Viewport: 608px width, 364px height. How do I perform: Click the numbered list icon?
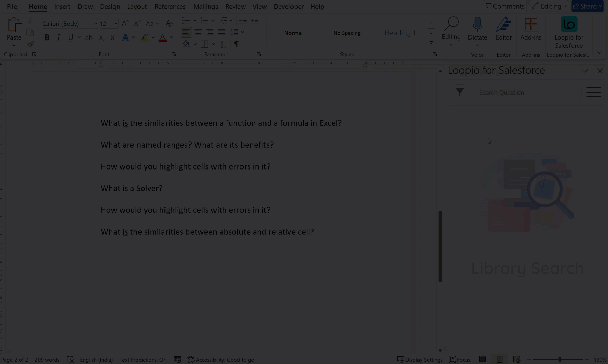(205, 21)
